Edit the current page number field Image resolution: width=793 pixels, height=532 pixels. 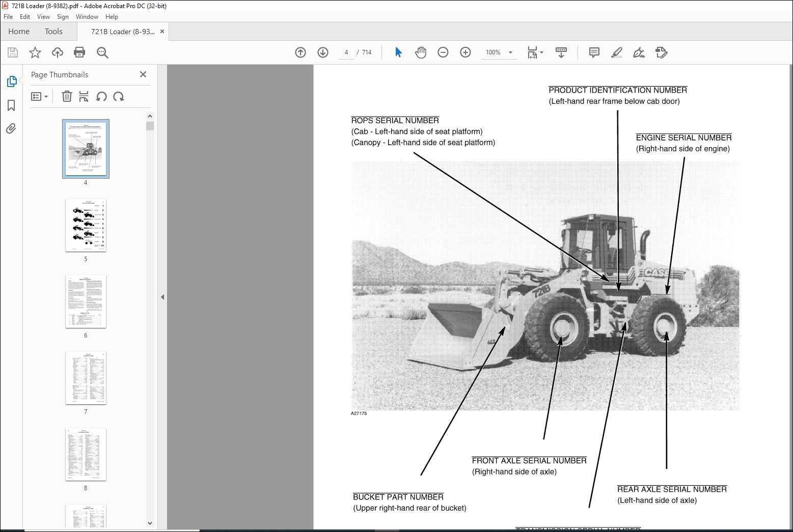coord(346,52)
